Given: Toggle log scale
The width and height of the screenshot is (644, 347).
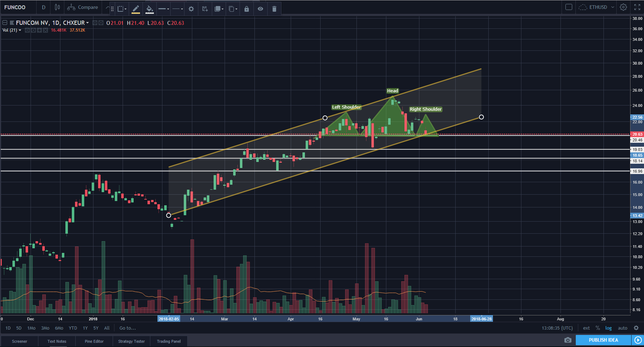Looking at the screenshot, I should pos(608,328).
